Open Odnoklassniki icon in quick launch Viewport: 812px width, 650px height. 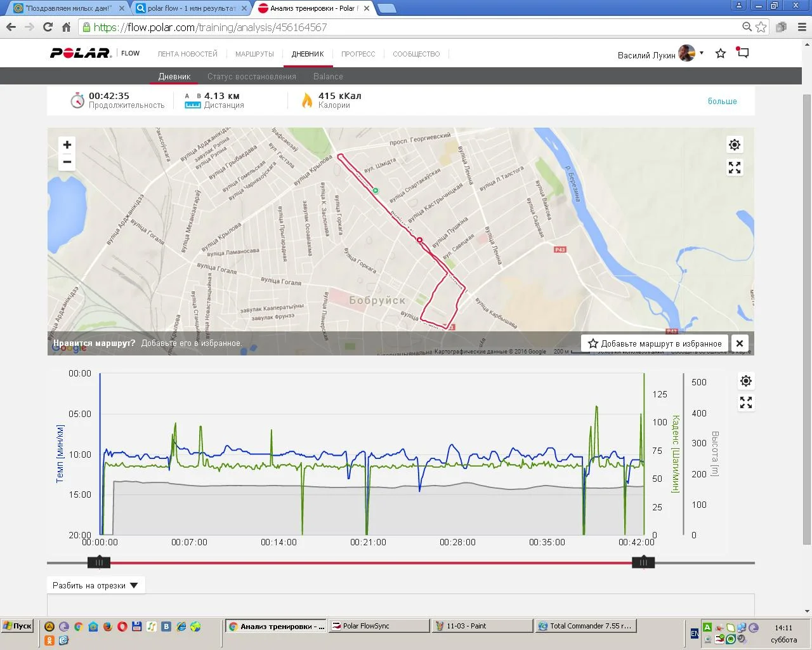pyautogui.click(x=49, y=640)
